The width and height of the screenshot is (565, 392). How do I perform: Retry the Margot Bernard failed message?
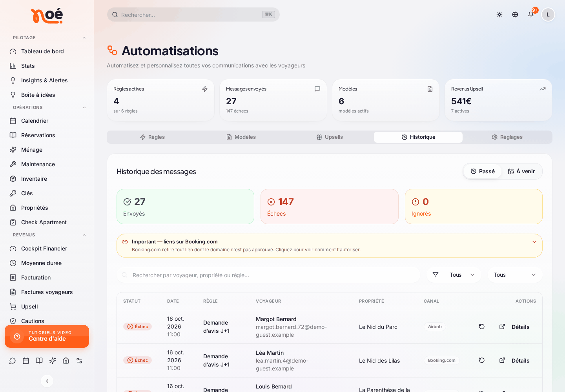482,327
